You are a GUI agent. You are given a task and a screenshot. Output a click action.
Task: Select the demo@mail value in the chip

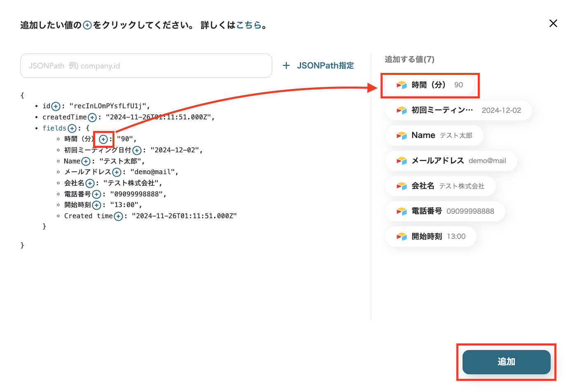click(x=487, y=161)
